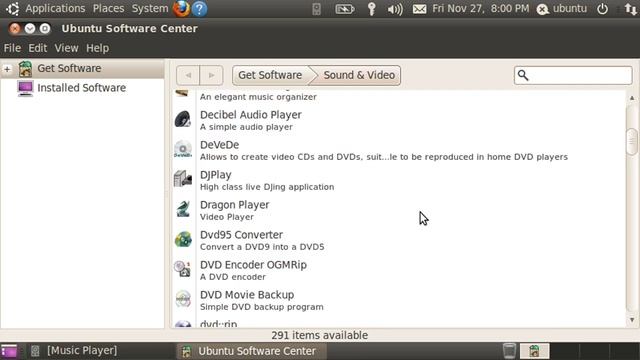Open the power shutdown icon
The image size is (640, 360).
(602, 9)
